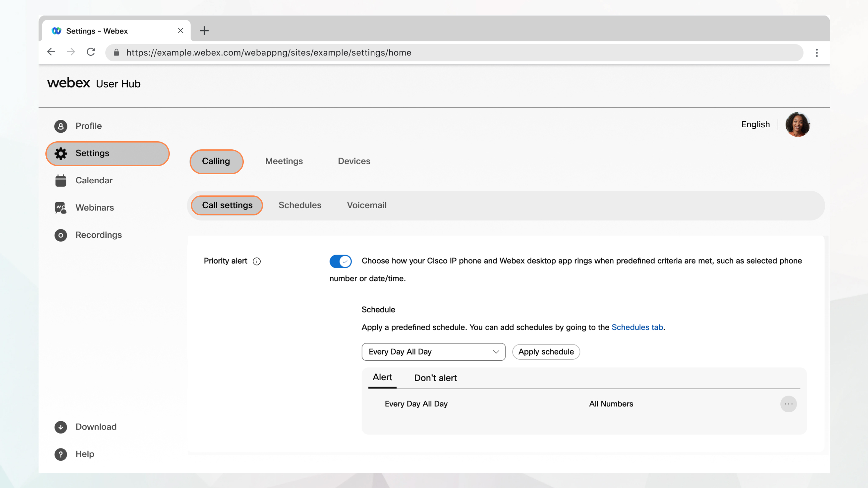Click the user profile avatar image
The image size is (868, 488).
[x=798, y=124]
